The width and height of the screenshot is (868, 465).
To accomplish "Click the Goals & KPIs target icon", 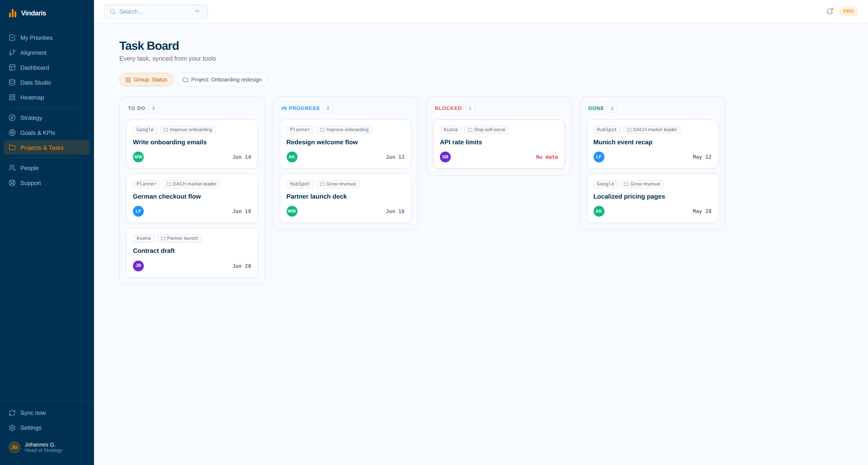I will (12, 133).
